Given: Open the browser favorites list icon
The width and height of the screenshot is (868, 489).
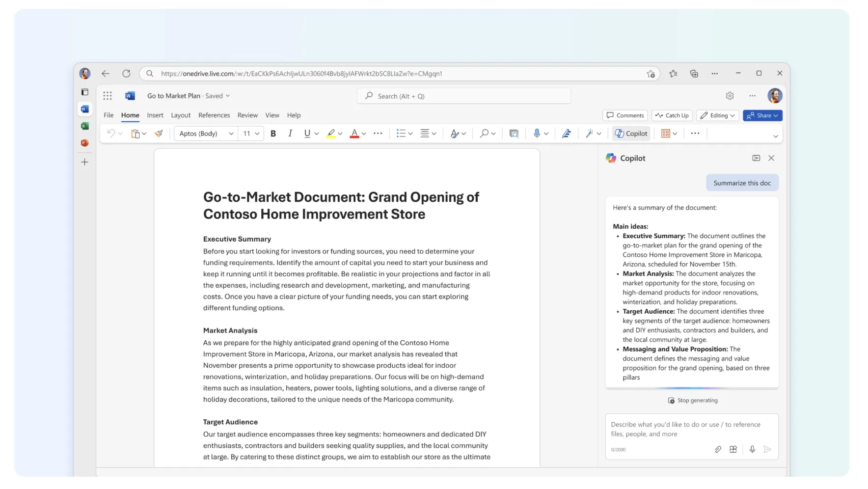Looking at the screenshot, I should click(x=673, y=74).
